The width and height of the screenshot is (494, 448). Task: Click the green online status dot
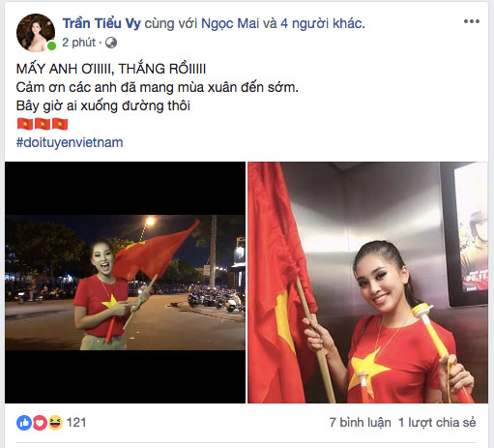click(x=51, y=46)
